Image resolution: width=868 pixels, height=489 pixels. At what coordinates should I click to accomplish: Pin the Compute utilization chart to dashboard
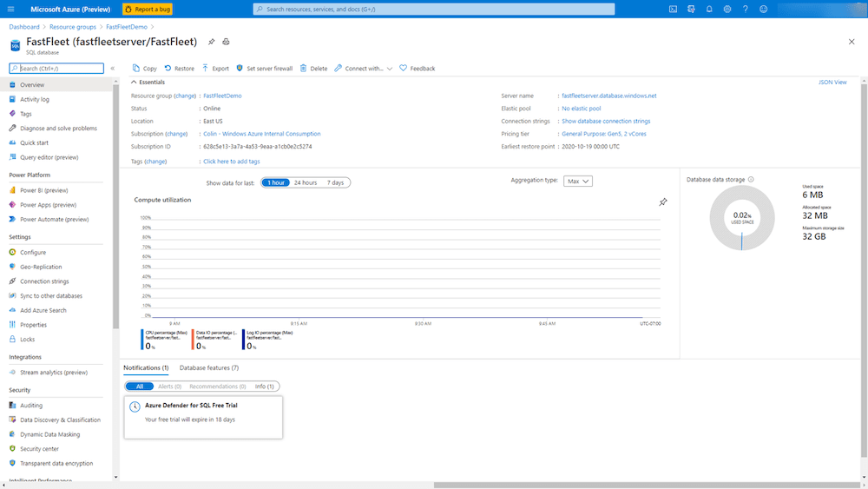(x=663, y=202)
